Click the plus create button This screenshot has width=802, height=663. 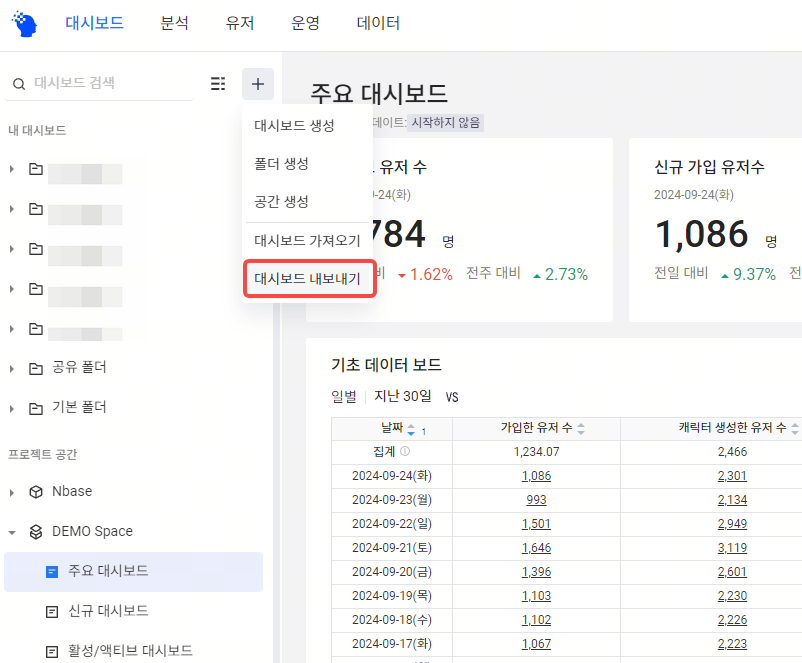(258, 83)
